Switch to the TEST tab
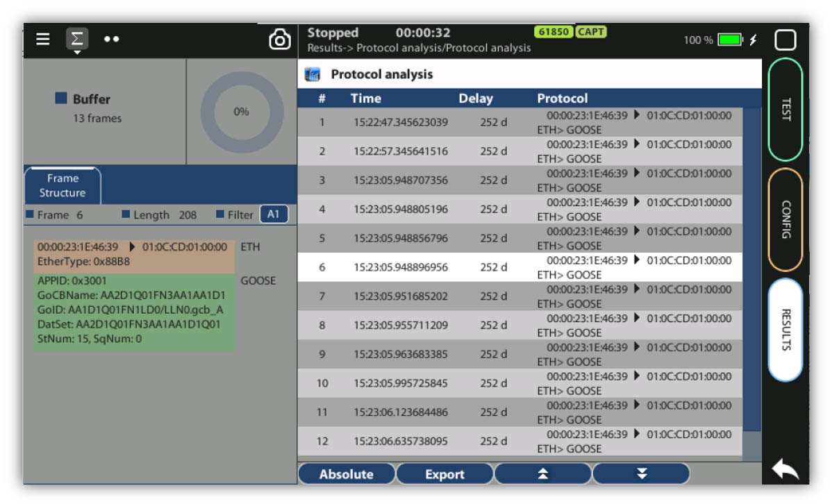Screen dimensions: 830x504 pyautogui.click(x=786, y=110)
